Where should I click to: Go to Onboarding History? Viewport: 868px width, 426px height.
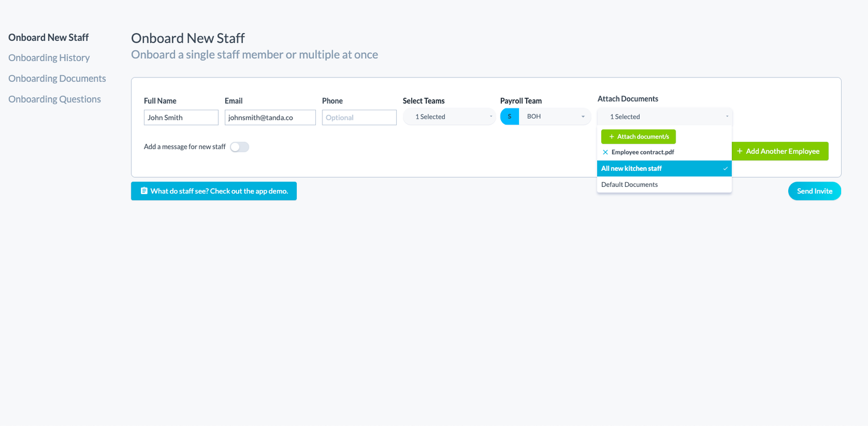pyautogui.click(x=49, y=58)
